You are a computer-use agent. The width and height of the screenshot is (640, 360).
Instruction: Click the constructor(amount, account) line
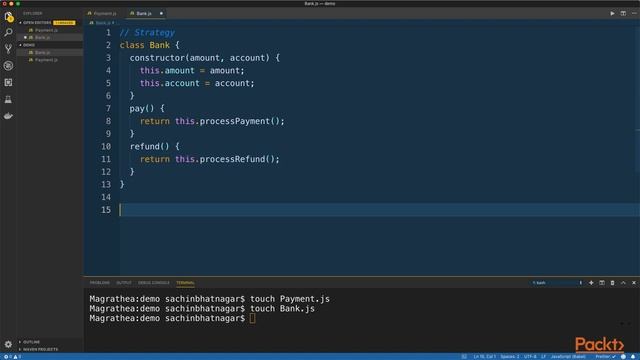click(204, 58)
